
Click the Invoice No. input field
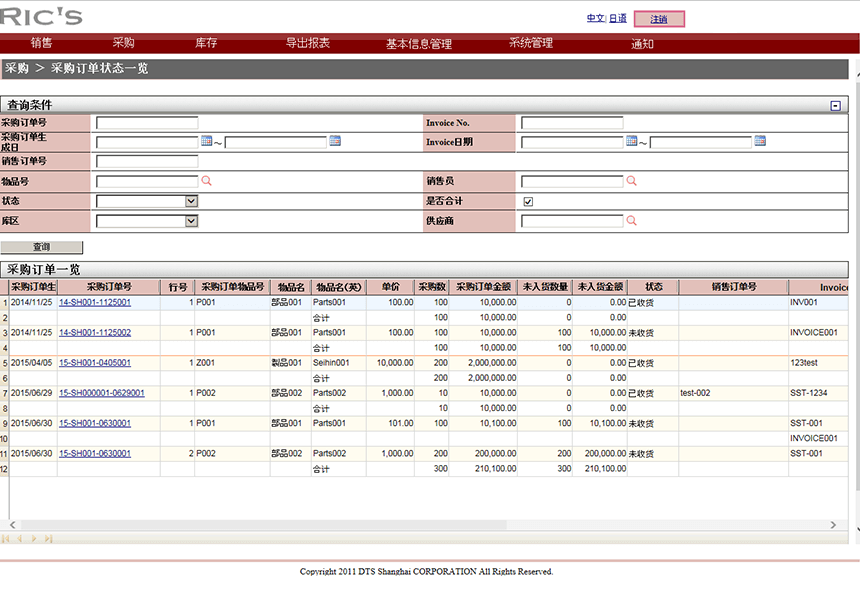571,123
